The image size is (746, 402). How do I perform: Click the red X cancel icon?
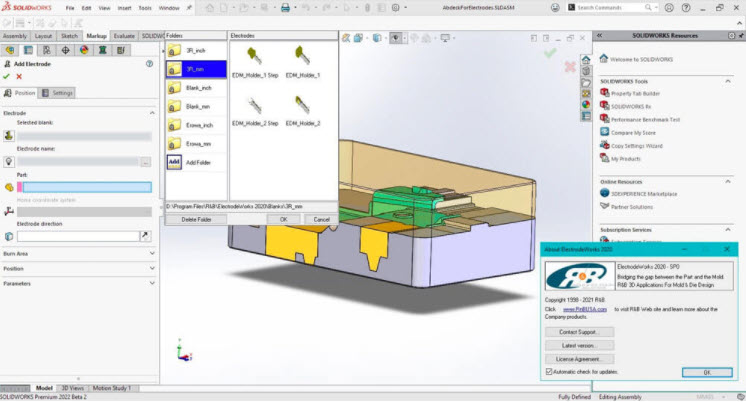tap(20, 77)
